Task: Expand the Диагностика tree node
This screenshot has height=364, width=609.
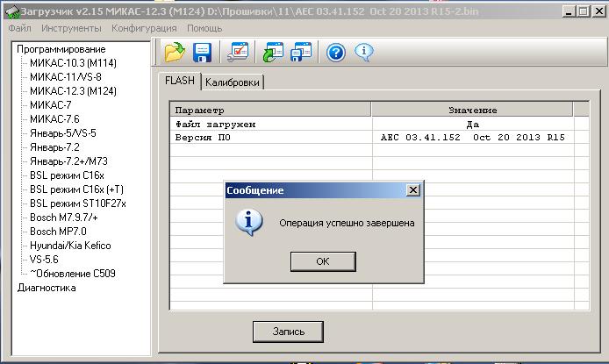Action: click(x=47, y=288)
